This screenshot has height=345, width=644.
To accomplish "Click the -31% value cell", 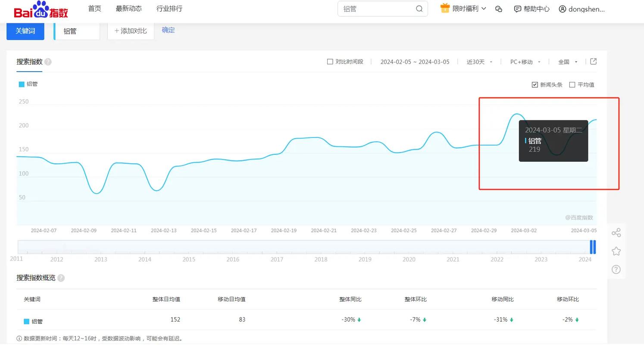I will coord(503,320).
